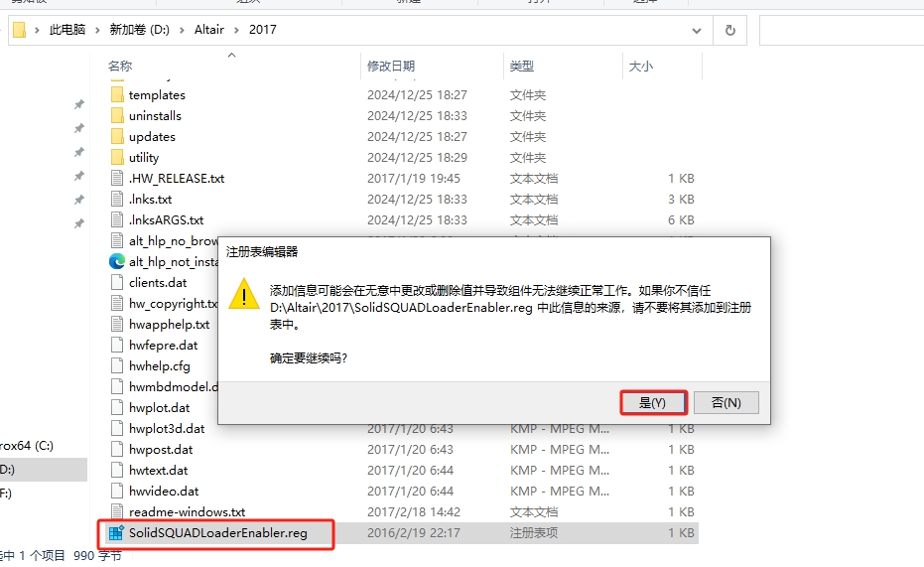This screenshot has width=924, height=567.
Task: Click the hwpost.dat file icon
Action: [117, 449]
